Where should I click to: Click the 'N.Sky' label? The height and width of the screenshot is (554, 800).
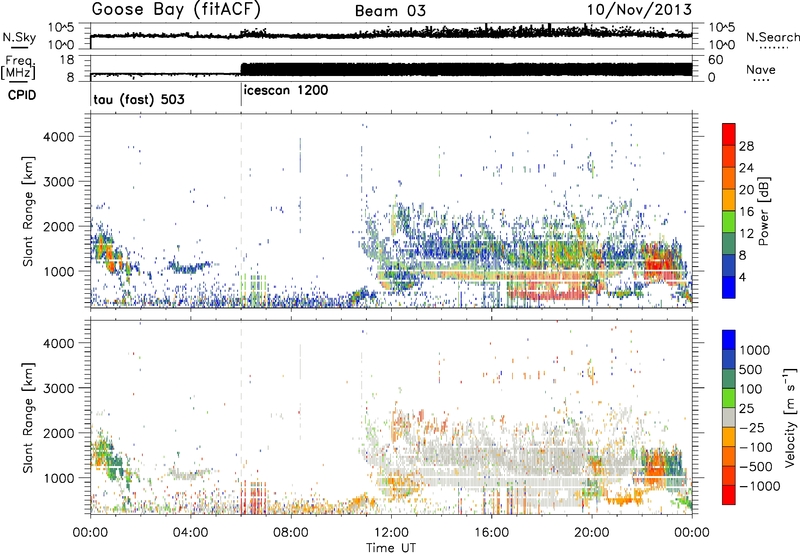(x=19, y=37)
